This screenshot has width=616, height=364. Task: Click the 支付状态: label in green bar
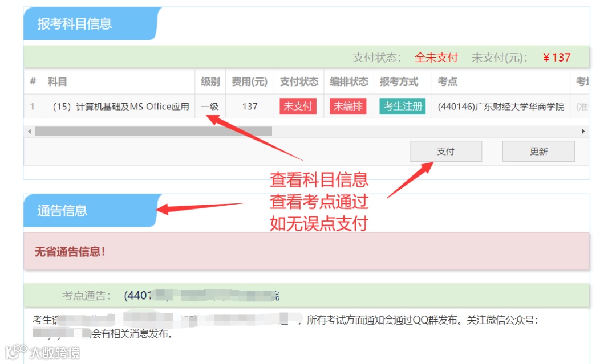pos(377,58)
